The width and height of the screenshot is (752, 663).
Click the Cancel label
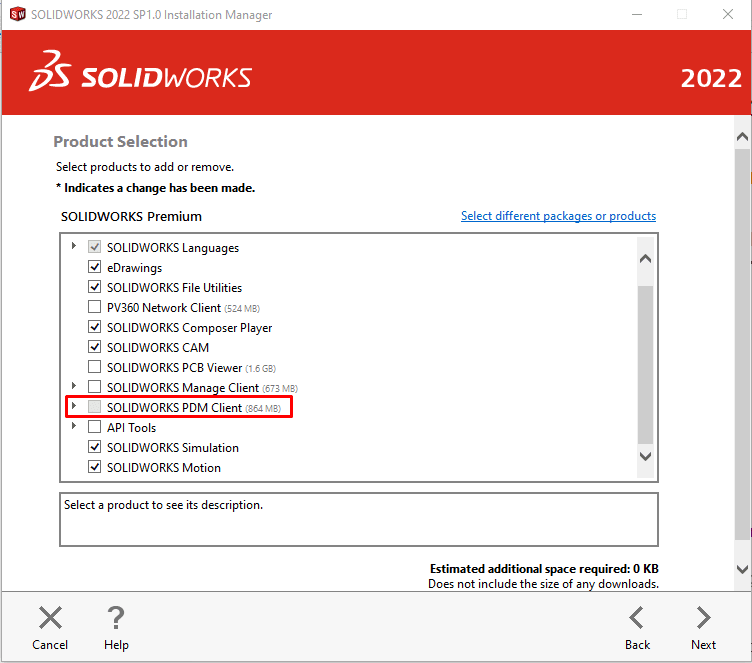coord(50,645)
